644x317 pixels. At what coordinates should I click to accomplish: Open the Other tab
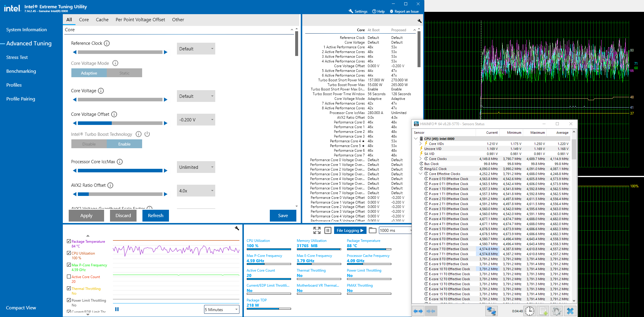(x=178, y=20)
